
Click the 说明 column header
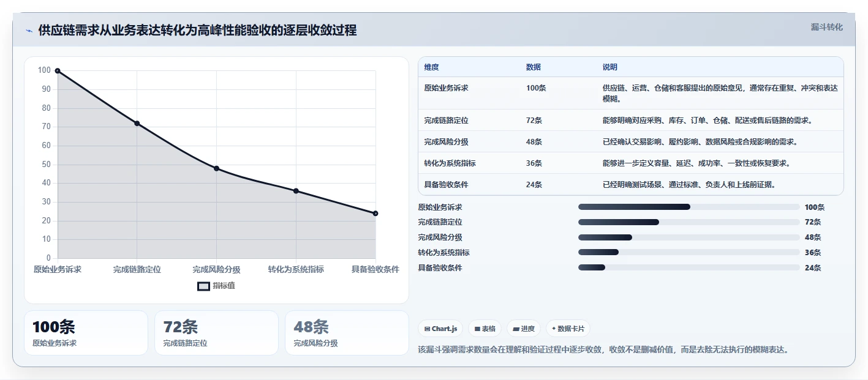coord(610,67)
